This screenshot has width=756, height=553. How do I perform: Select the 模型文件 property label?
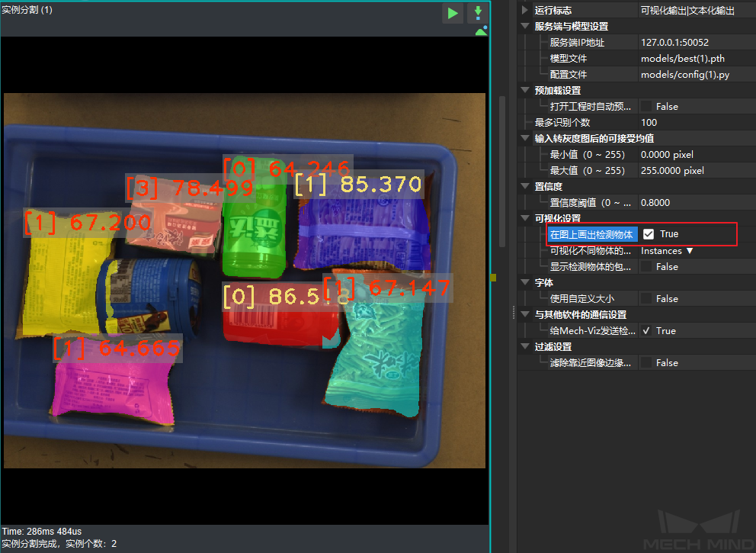(x=569, y=59)
